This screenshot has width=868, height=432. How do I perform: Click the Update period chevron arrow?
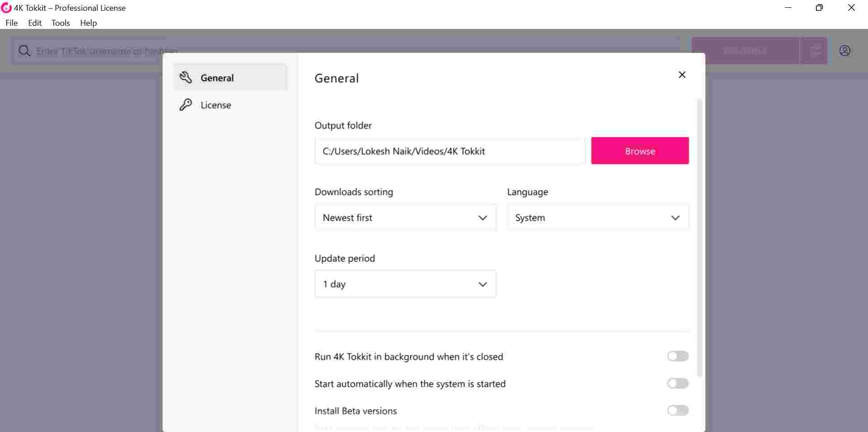pyautogui.click(x=483, y=284)
